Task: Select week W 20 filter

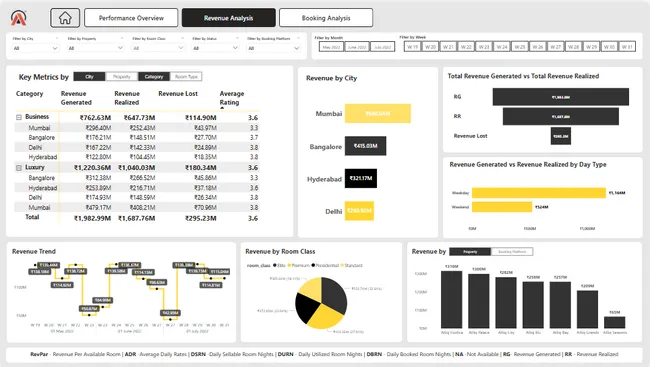Action: click(430, 47)
